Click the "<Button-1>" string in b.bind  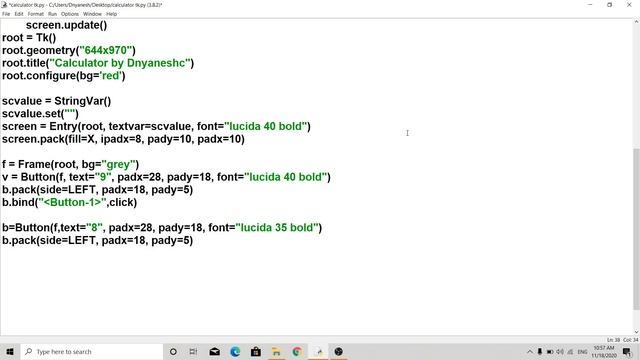(x=72, y=202)
